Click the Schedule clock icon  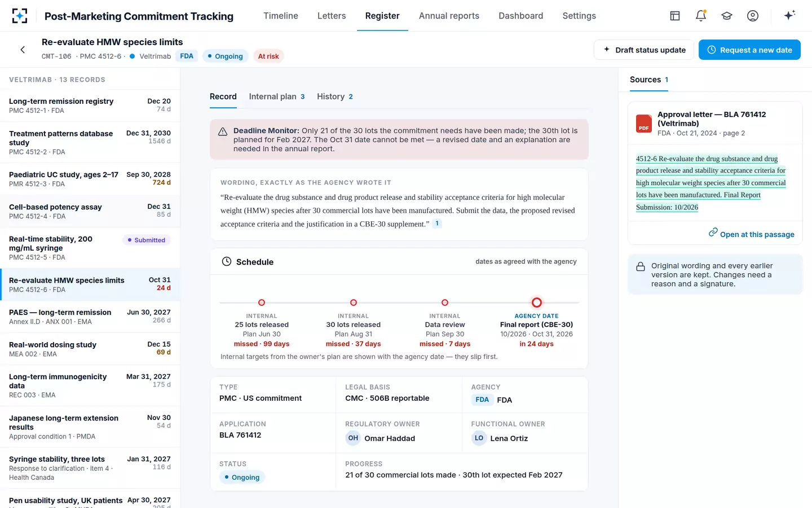click(227, 261)
